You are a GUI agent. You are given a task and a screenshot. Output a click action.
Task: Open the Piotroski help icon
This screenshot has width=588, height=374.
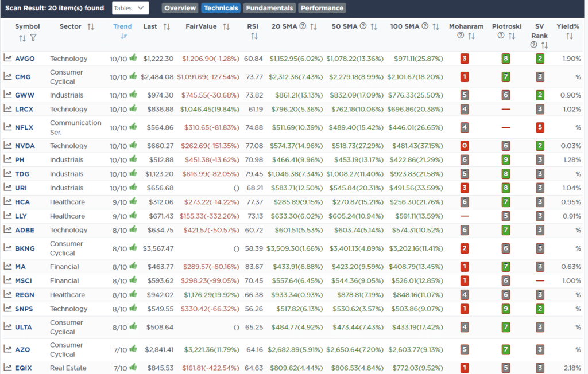tap(501, 36)
